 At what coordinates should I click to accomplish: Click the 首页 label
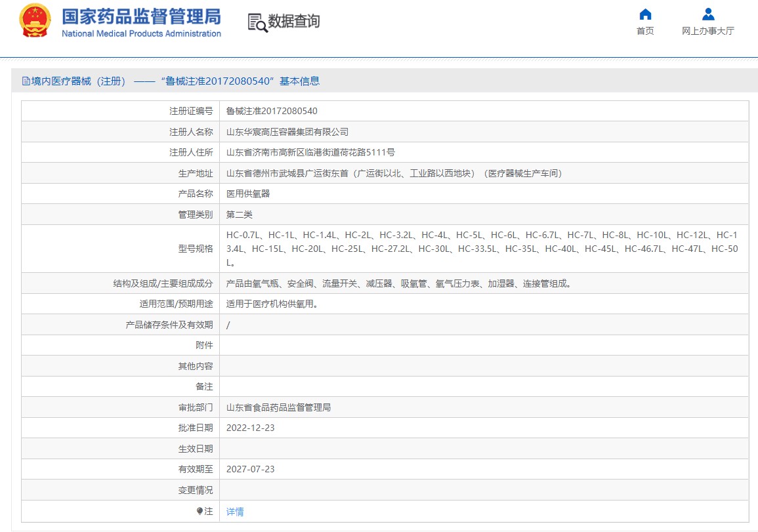coord(645,31)
